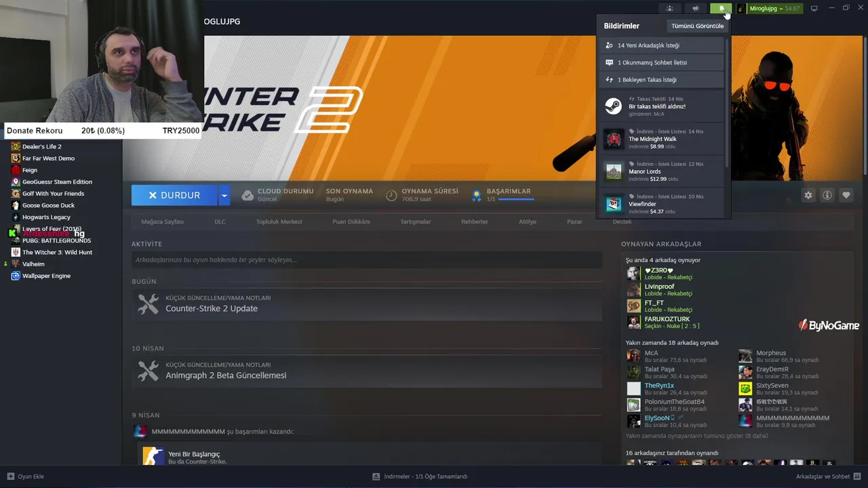Open the Atölye tab
The width and height of the screenshot is (868, 488).
coord(528,222)
